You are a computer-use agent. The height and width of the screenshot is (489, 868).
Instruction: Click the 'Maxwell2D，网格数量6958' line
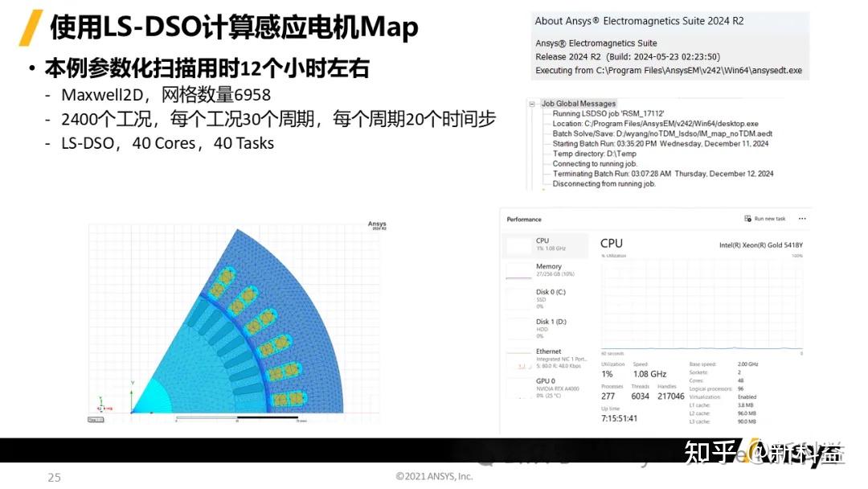pos(166,95)
